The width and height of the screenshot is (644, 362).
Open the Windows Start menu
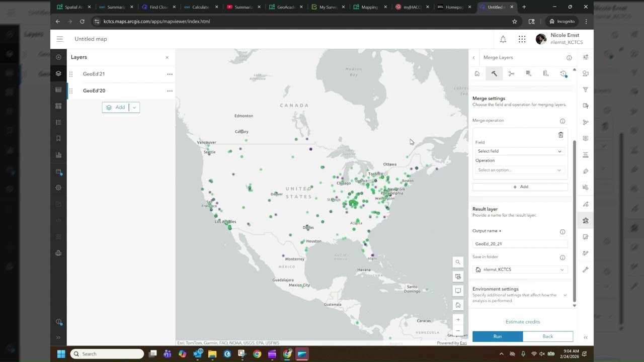click(61, 354)
